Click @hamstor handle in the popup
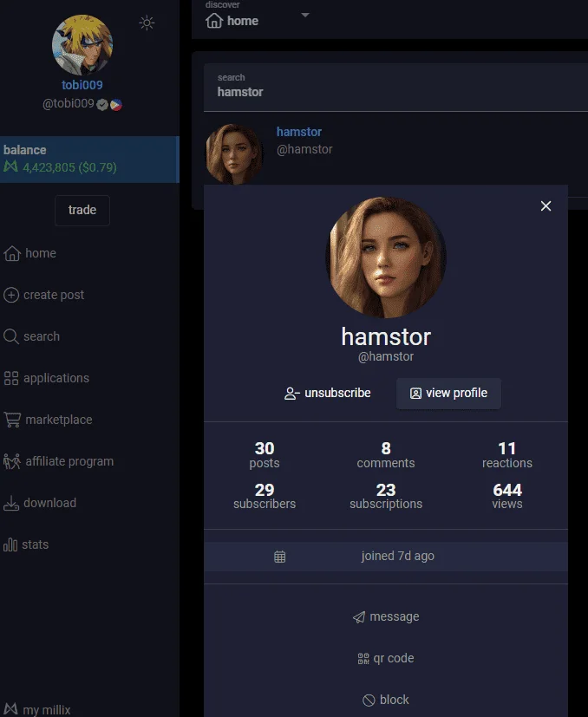This screenshot has width=588, height=717. tap(386, 356)
